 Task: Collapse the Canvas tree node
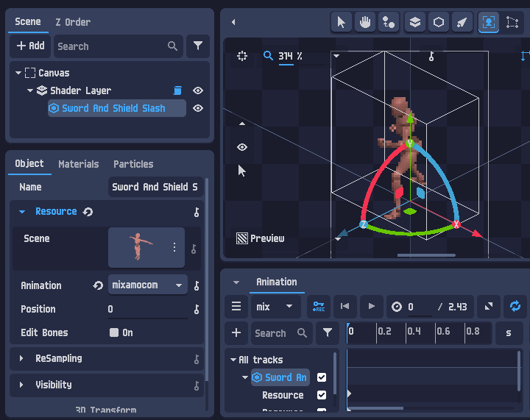[18, 73]
